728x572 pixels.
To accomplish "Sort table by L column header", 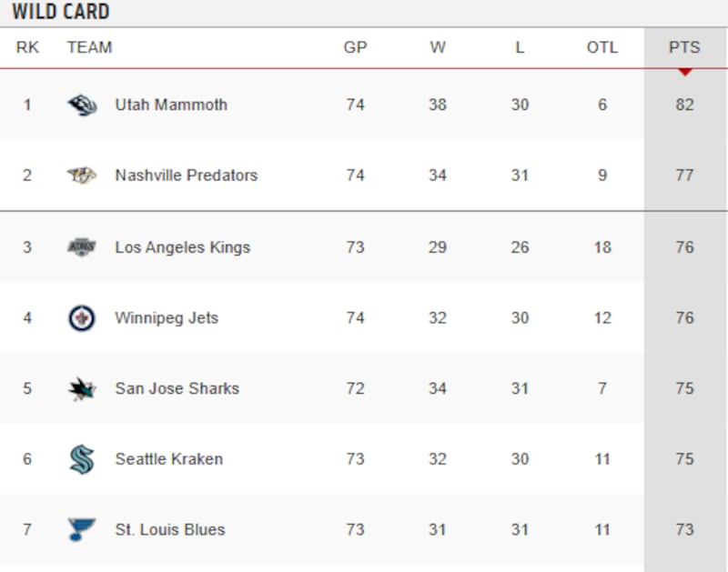I will click(520, 47).
